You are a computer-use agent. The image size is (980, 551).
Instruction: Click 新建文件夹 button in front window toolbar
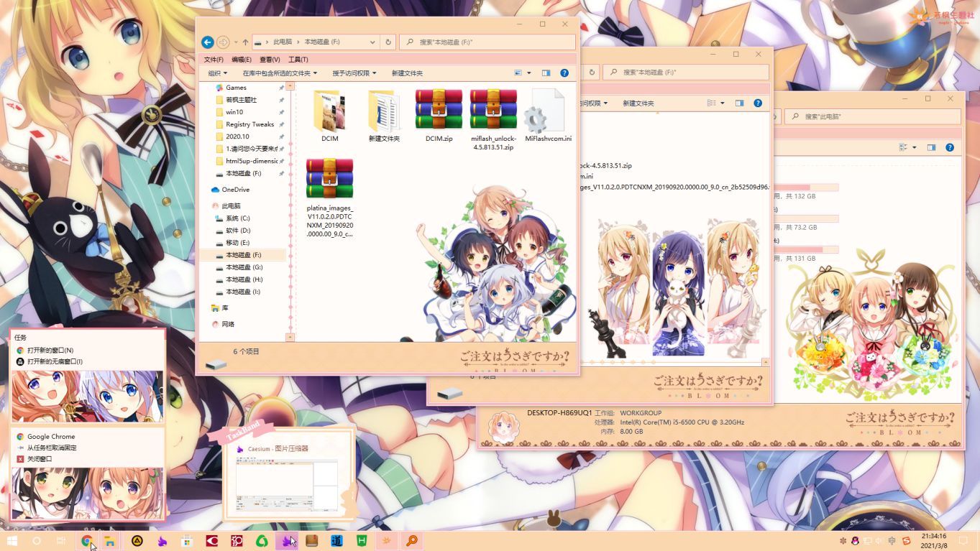(x=407, y=73)
